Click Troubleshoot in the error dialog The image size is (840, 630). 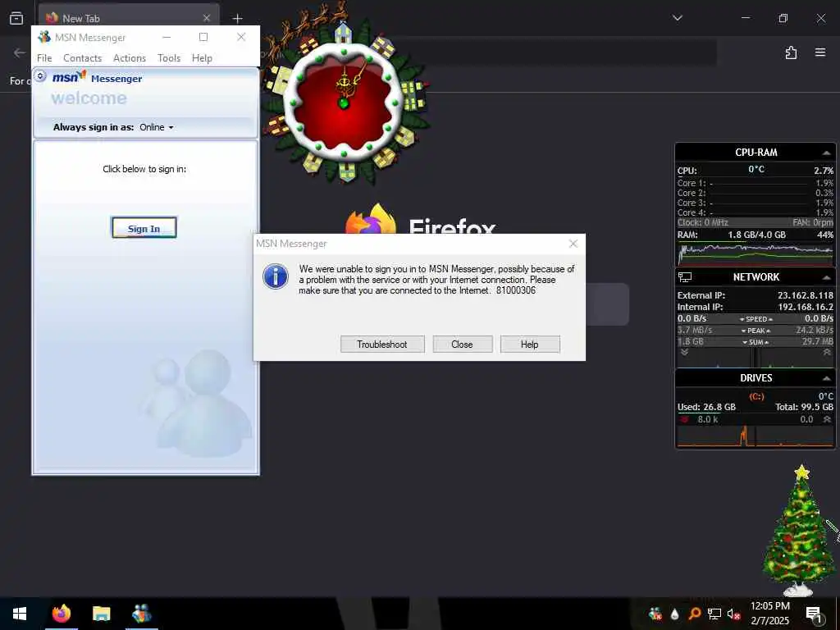tap(382, 344)
